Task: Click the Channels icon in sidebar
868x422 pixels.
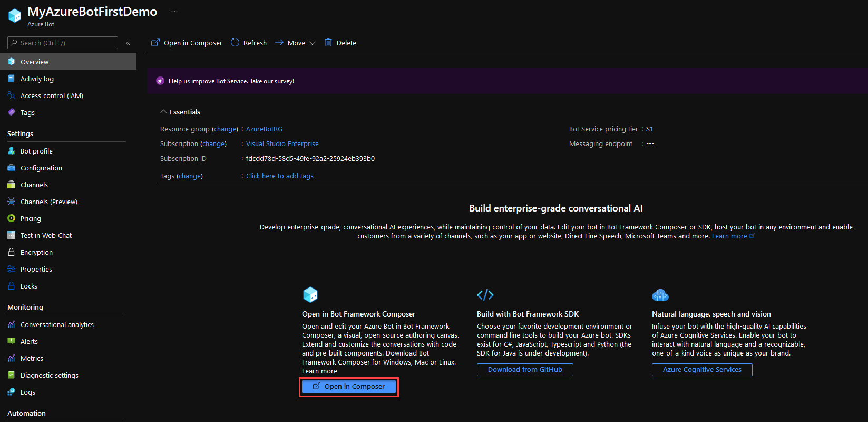Action: (x=12, y=185)
